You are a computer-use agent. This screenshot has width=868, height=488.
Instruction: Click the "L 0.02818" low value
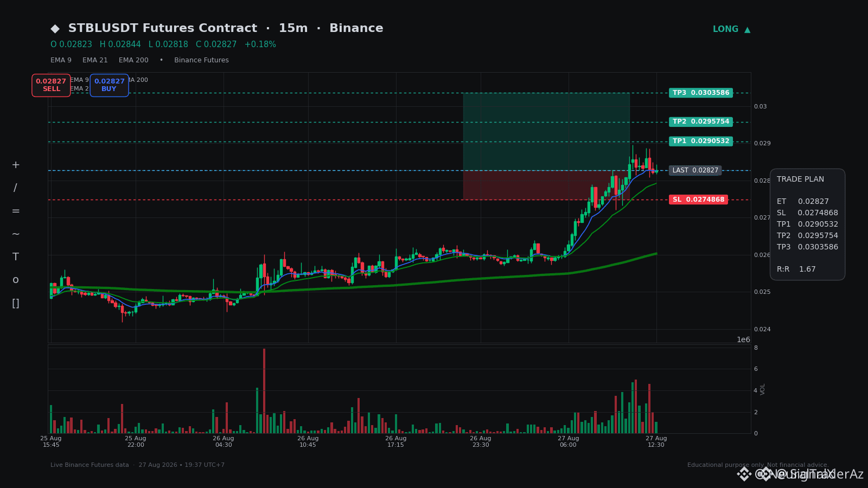coord(168,44)
